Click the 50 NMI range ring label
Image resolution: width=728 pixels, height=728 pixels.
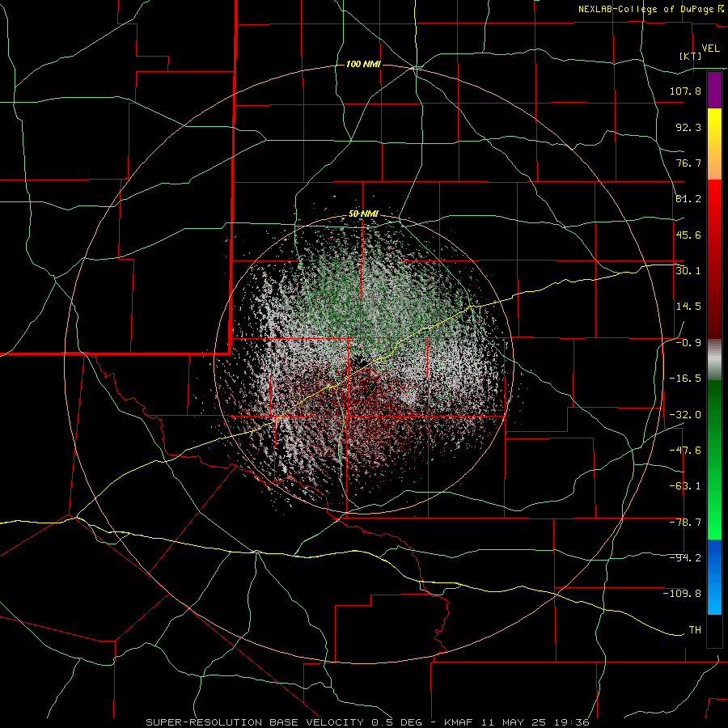pyautogui.click(x=363, y=214)
